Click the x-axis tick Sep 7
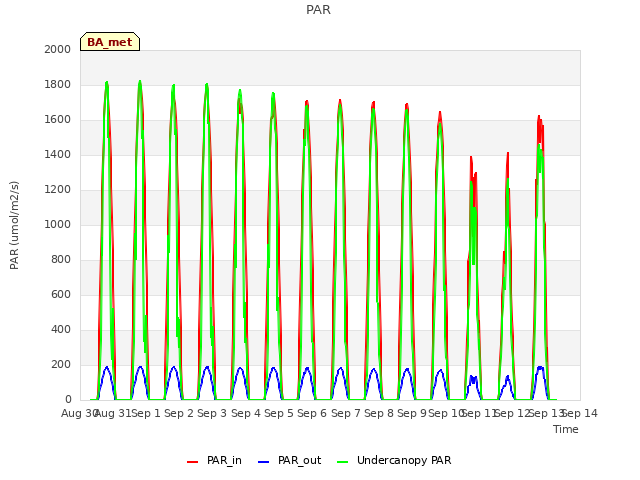Image resolution: width=640 pixels, height=480 pixels. (346, 413)
